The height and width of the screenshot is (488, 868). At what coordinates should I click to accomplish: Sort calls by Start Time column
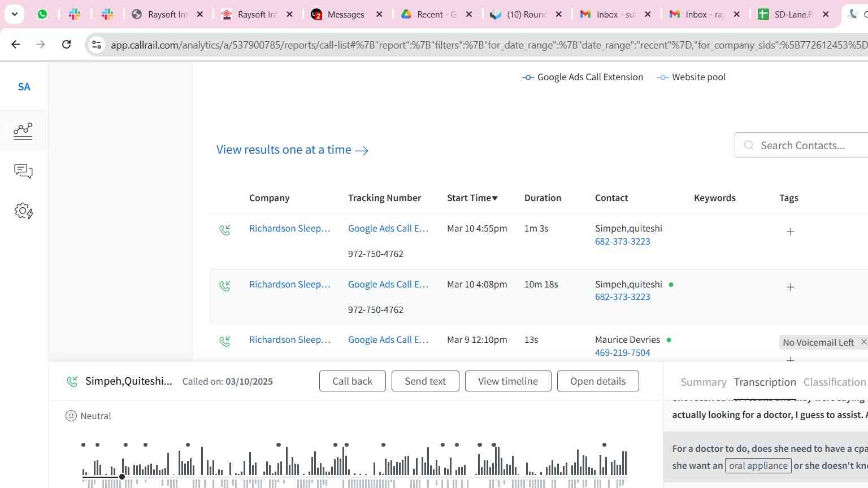coord(472,198)
